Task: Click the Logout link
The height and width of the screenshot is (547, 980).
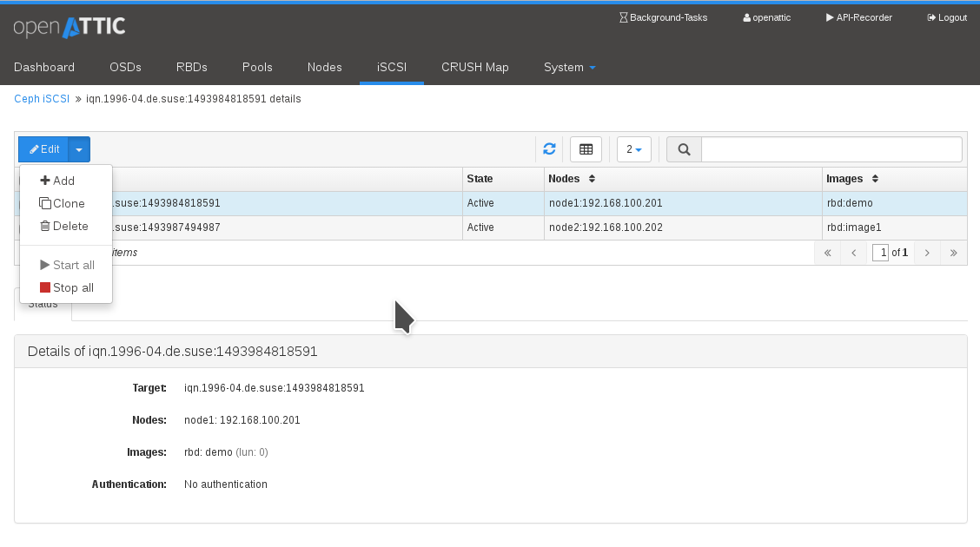Action: pyautogui.click(x=947, y=17)
